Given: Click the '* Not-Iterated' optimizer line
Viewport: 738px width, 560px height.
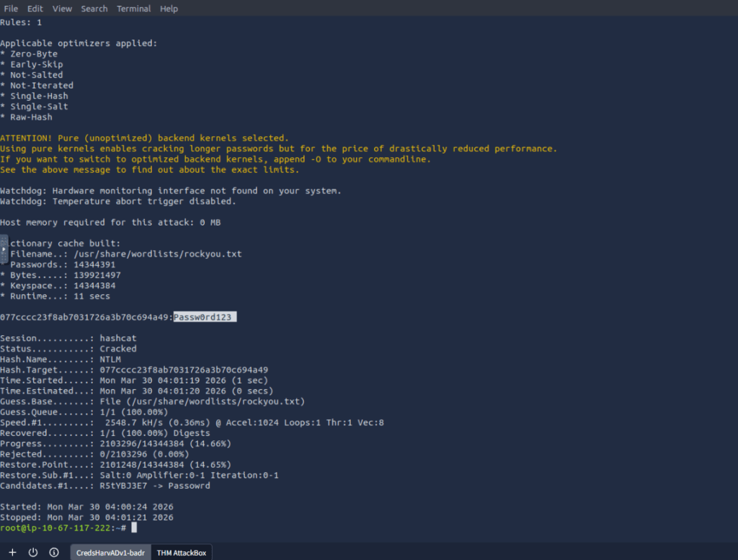Looking at the screenshot, I should tap(37, 85).
